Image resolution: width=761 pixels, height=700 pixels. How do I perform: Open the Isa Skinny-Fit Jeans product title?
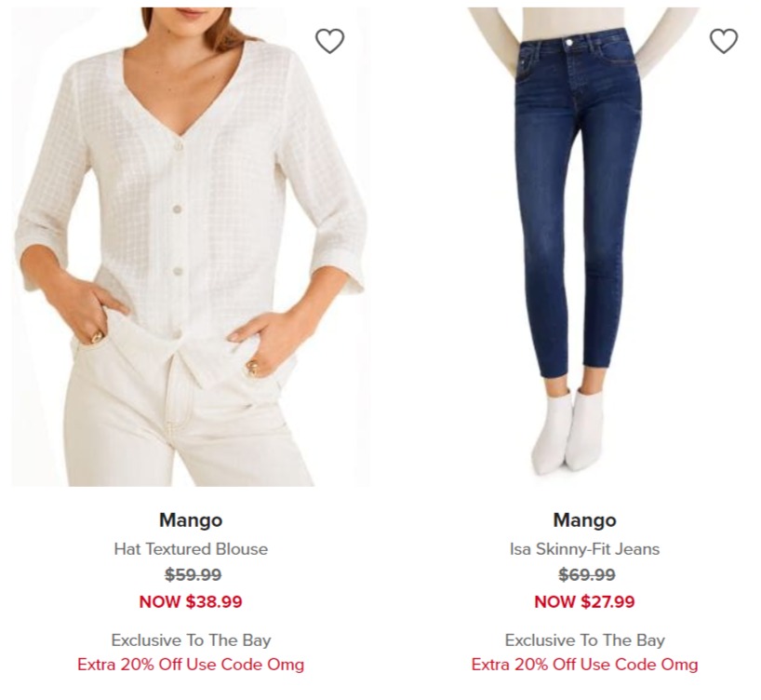pos(584,549)
